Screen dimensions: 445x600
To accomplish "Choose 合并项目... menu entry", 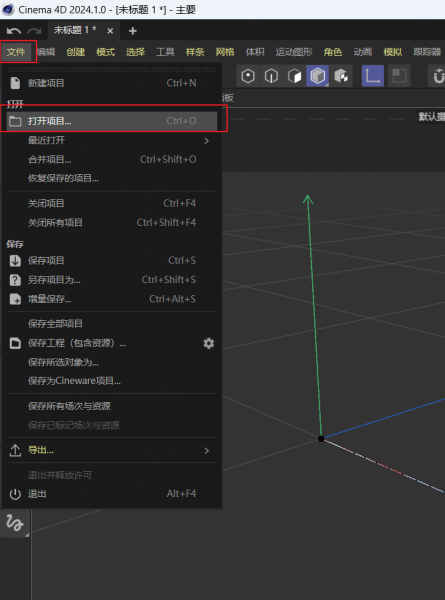I will [112, 160].
